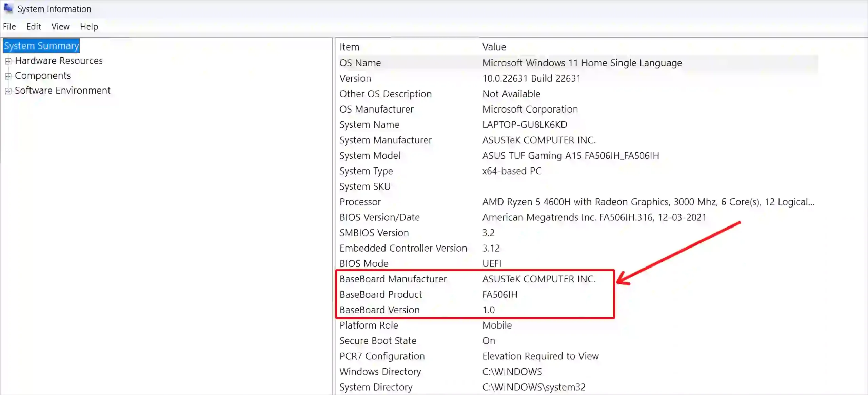Click the BaseBoard Product item

point(381,294)
